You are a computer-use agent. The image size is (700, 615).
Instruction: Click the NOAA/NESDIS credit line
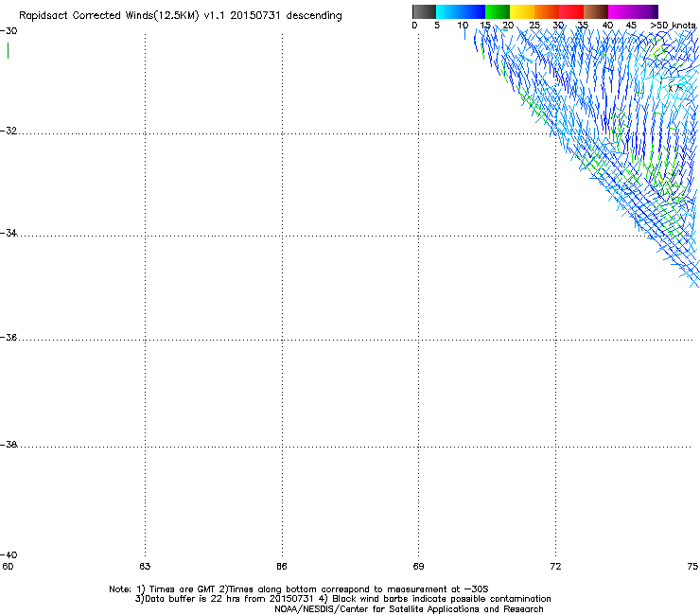coord(409,609)
